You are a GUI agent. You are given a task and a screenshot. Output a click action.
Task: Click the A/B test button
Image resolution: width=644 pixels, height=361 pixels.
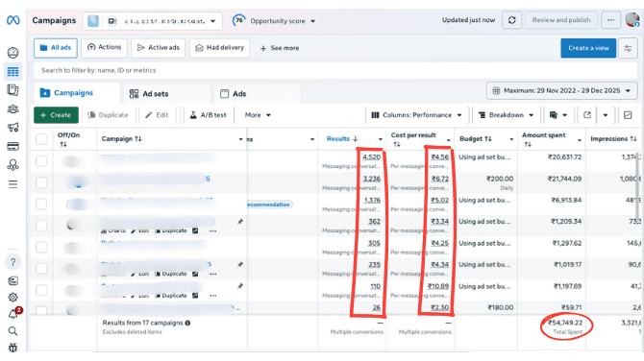(x=209, y=115)
